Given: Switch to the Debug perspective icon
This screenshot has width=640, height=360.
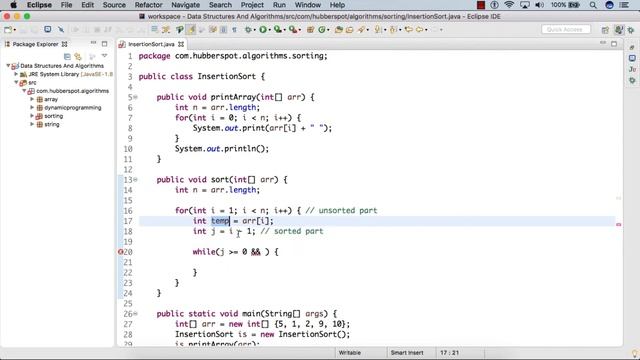Looking at the screenshot, I should click(x=631, y=30).
